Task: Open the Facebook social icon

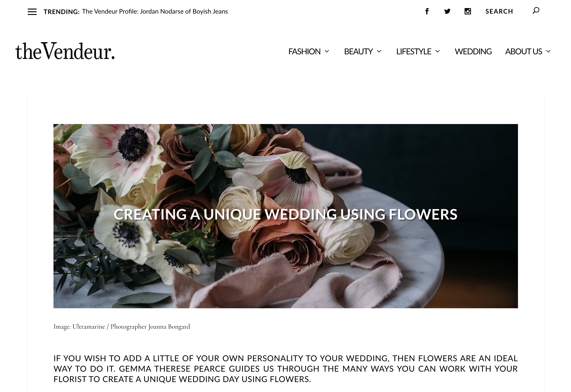Action: pos(427,11)
